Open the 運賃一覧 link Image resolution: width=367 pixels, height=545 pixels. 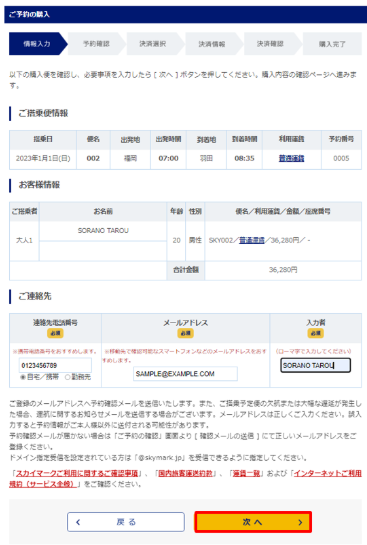pyautogui.click(x=246, y=473)
